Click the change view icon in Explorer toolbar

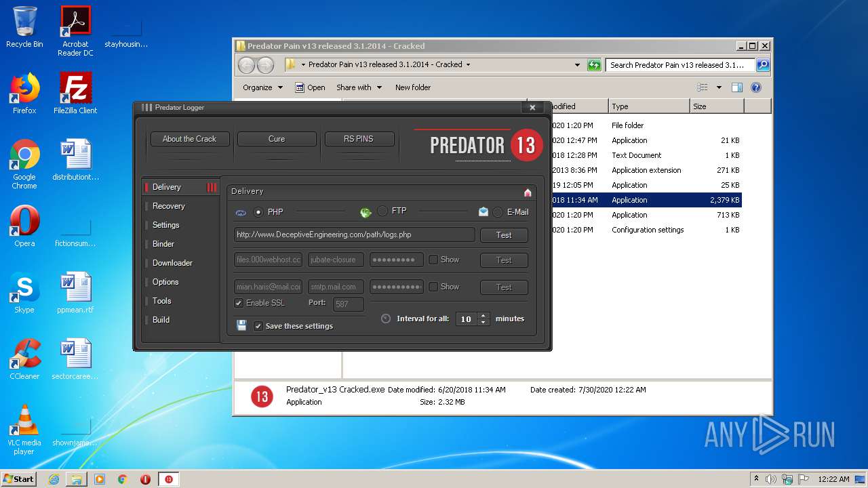[703, 87]
